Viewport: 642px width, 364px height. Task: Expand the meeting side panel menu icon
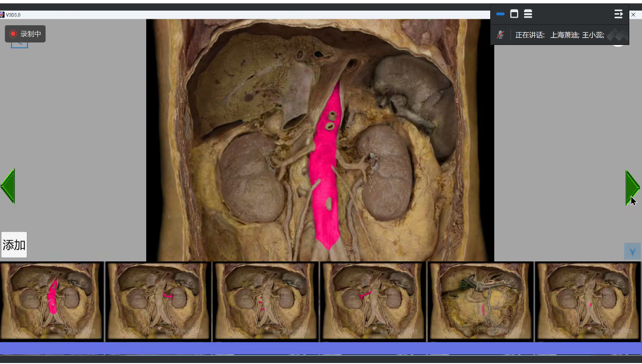tap(618, 14)
